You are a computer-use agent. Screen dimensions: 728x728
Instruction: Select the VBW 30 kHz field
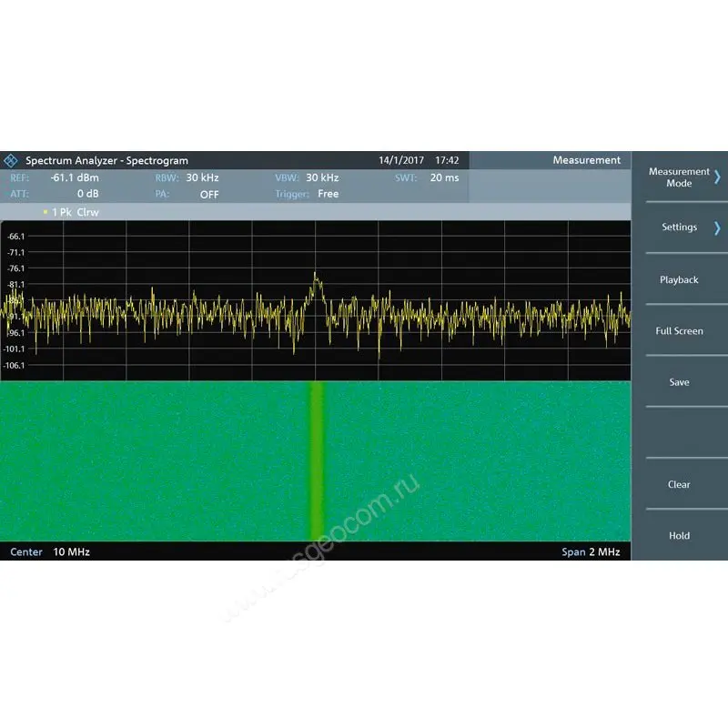coord(321,177)
